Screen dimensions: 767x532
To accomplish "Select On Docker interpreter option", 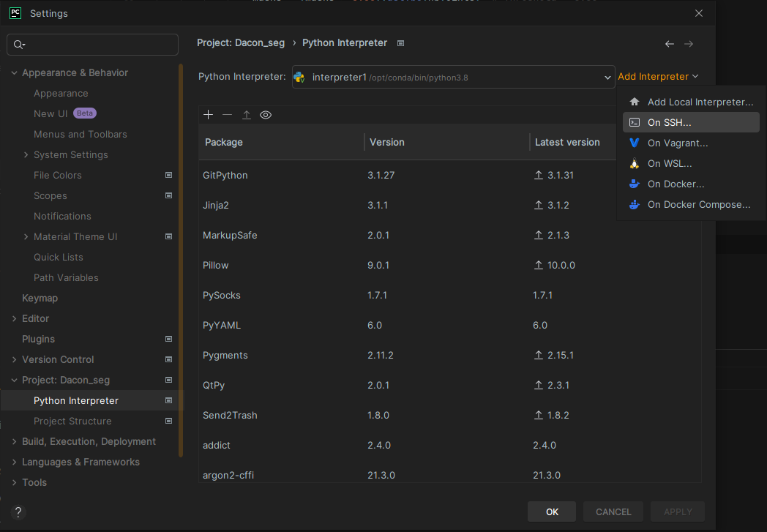I will [x=691, y=184].
